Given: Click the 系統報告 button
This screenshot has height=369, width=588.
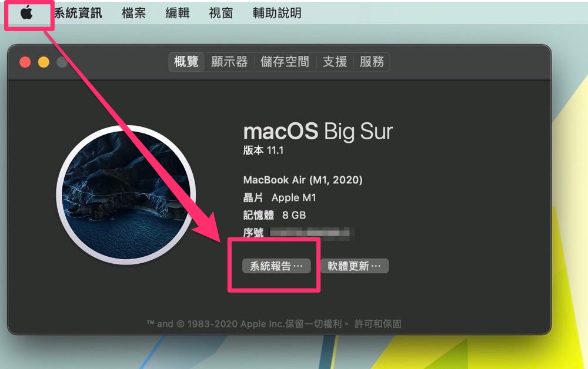Looking at the screenshot, I should [x=276, y=266].
